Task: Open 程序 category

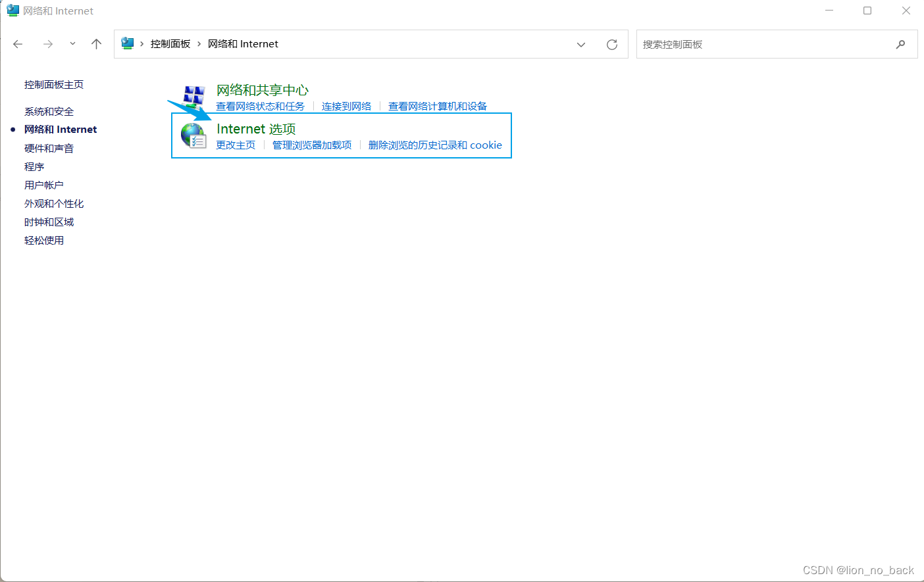Action: (34, 167)
